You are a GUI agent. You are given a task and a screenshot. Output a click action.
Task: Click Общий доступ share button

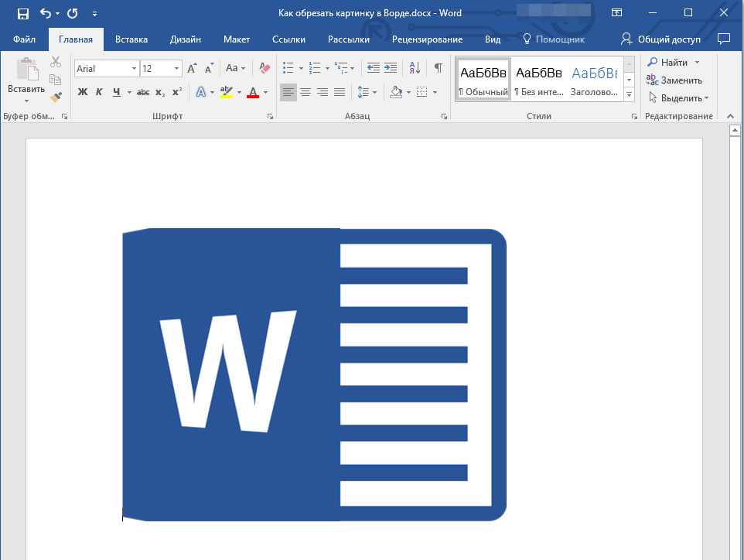(660, 39)
